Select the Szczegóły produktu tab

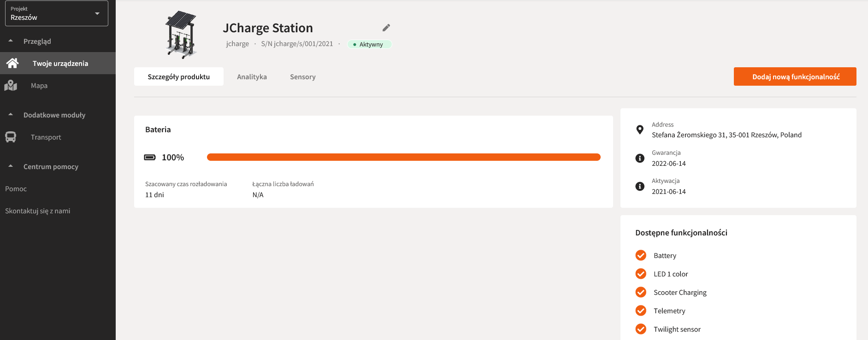(x=179, y=76)
